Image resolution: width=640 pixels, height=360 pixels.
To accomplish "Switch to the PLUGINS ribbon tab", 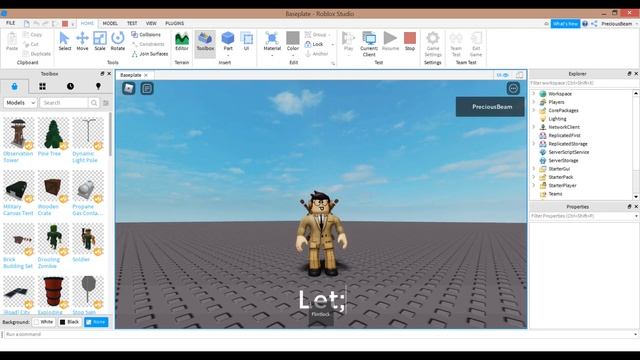I will (x=175, y=23).
